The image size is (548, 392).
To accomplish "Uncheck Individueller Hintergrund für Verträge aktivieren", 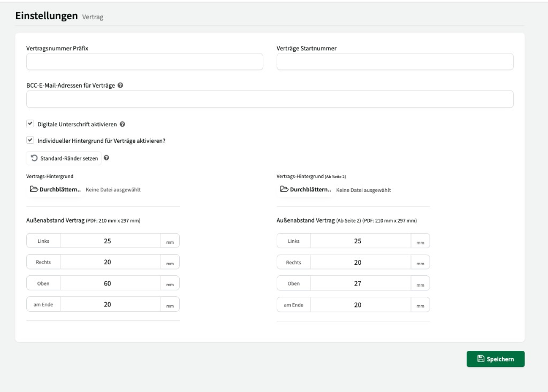I will (31, 141).
